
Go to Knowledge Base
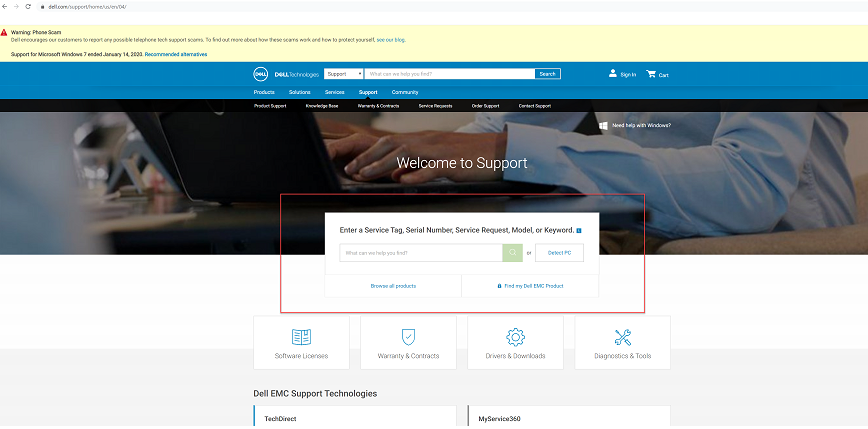pos(322,106)
